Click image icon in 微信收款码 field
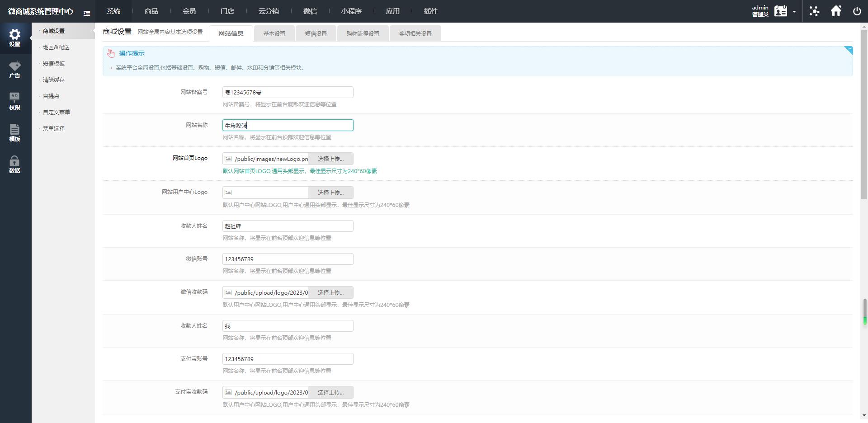 228,292
